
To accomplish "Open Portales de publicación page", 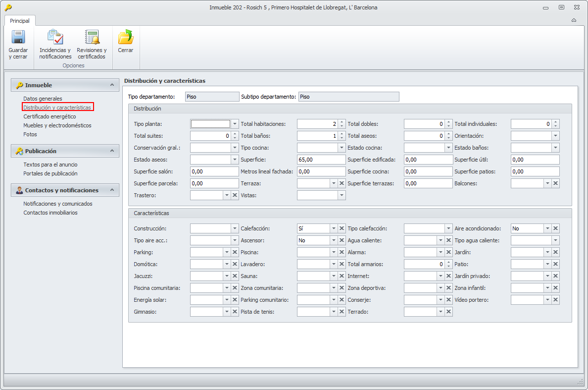I will coord(50,173).
